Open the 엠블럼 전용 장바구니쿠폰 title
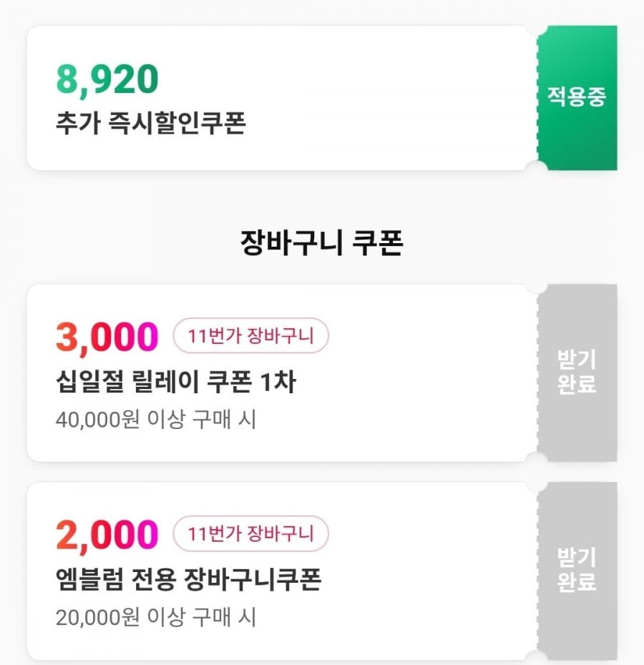This screenshot has height=665, width=644. point(189,579)
